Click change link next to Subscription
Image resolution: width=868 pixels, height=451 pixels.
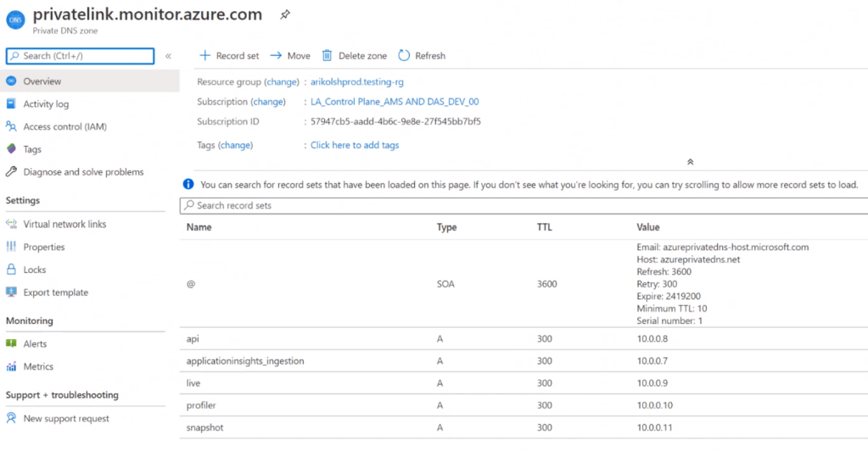tap(268, 102)
